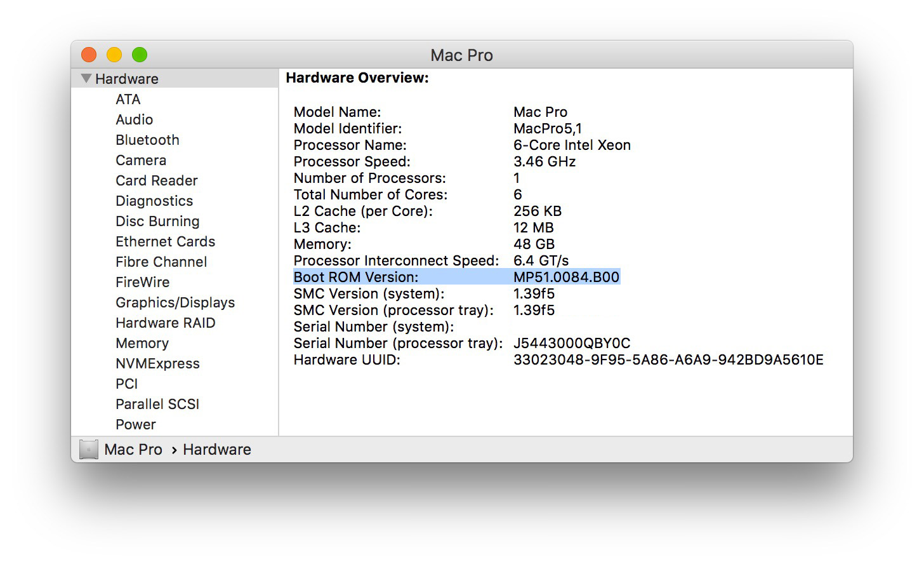Select the MacPro5,1 identifier value

[x=548, y=128]
